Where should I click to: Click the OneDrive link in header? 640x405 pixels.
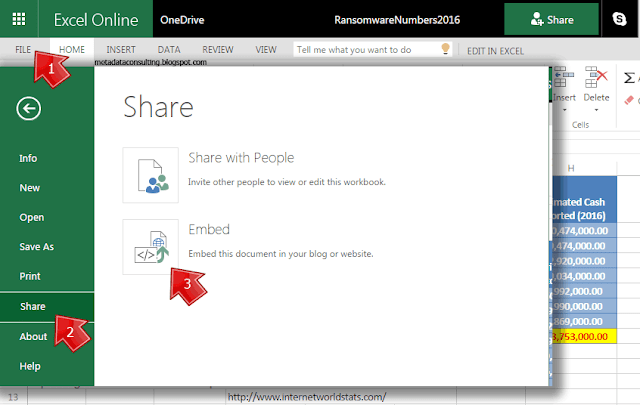point(182,20)
